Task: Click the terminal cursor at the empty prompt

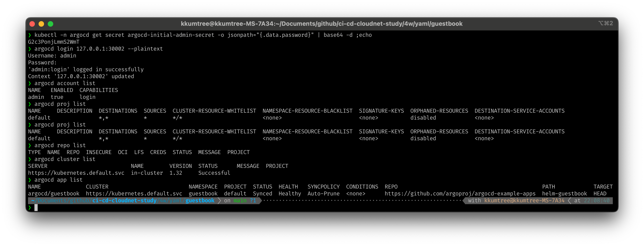Action: pos(36,207)
